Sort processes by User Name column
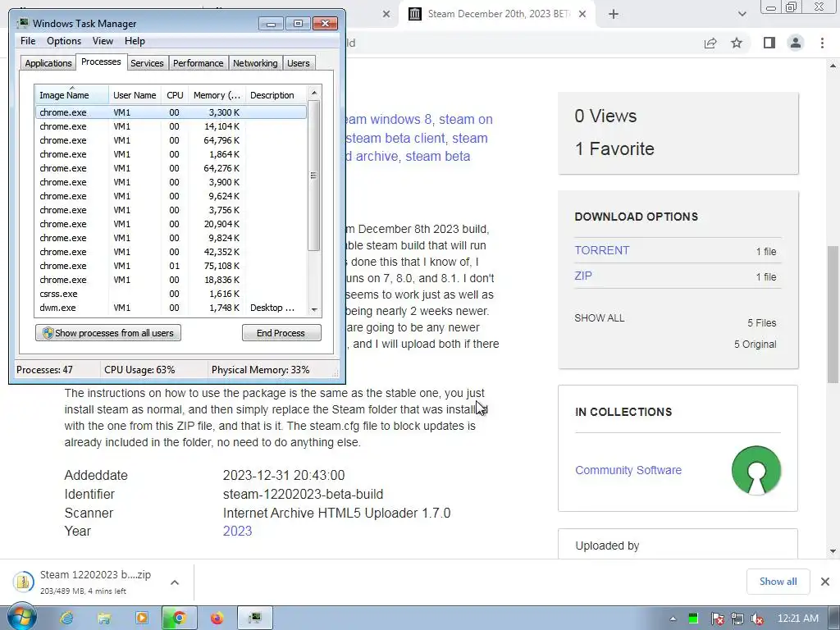 pyautogui.click(x=135, y=95)
